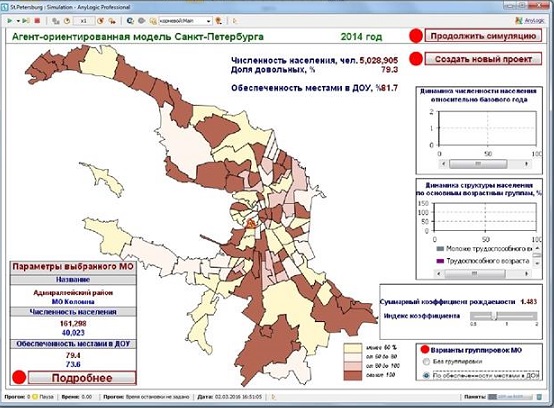
Task: Click 'Создать новый проект' button
Action: (483, 59)
